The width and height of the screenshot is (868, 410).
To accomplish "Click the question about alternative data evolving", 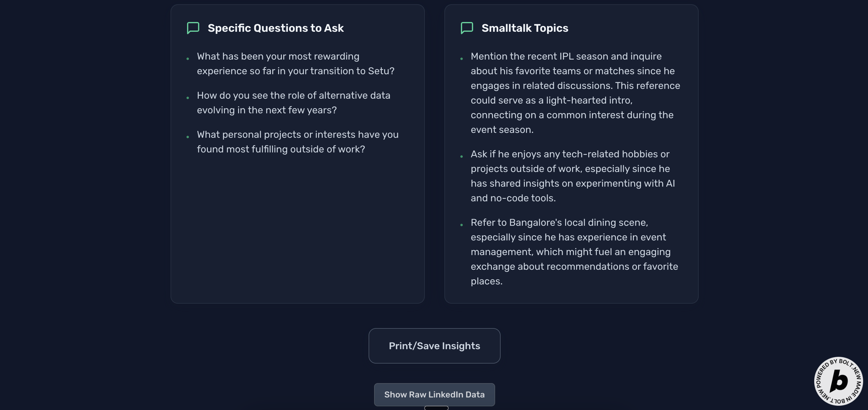I will pos(293,103).
